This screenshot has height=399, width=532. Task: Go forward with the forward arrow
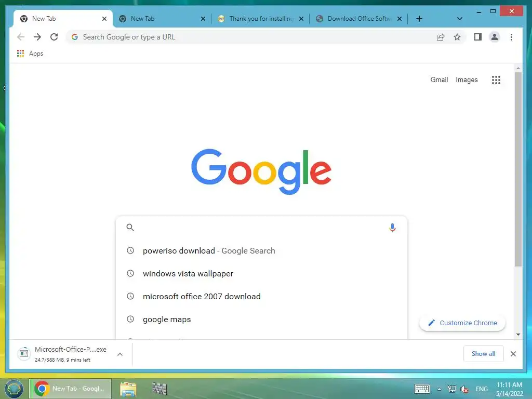point(37,37)
